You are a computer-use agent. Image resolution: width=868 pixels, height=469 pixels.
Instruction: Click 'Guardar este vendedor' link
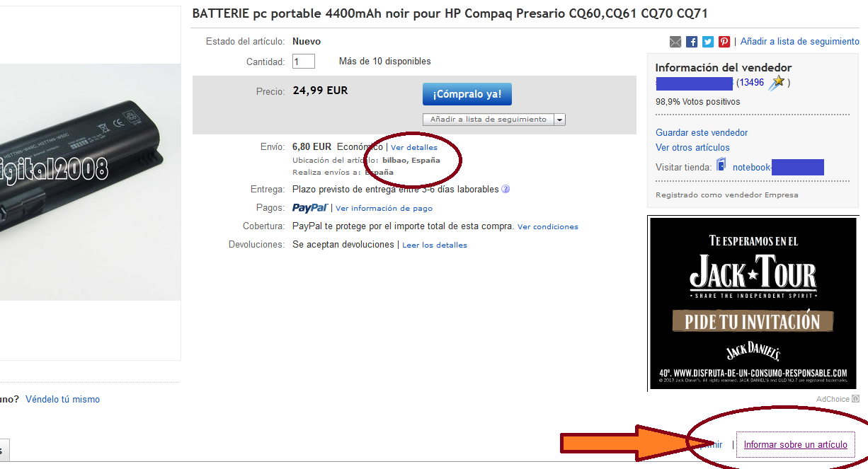(701, 133)
